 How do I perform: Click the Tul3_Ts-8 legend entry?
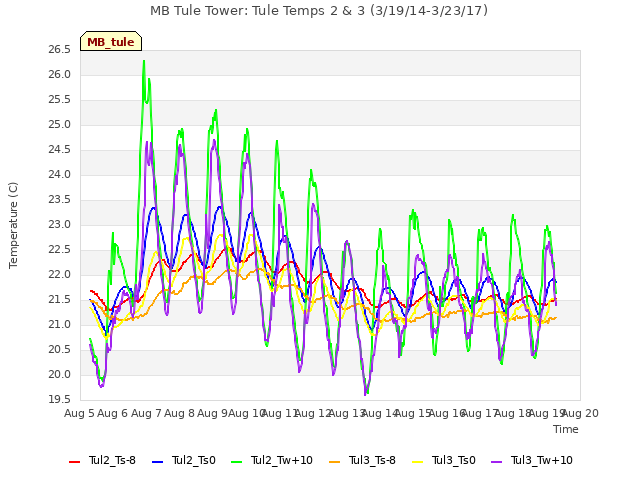362,460
